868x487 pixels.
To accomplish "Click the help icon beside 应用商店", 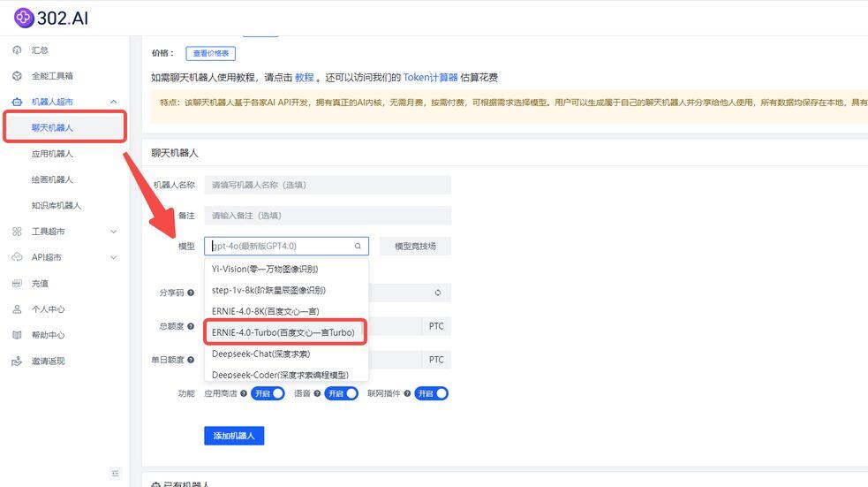I will point(244,393).
